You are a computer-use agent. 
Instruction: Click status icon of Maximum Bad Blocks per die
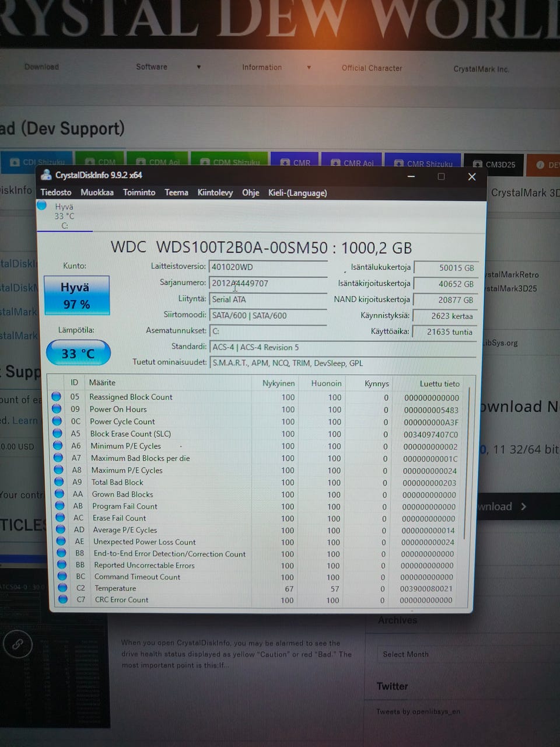(58, 458)
